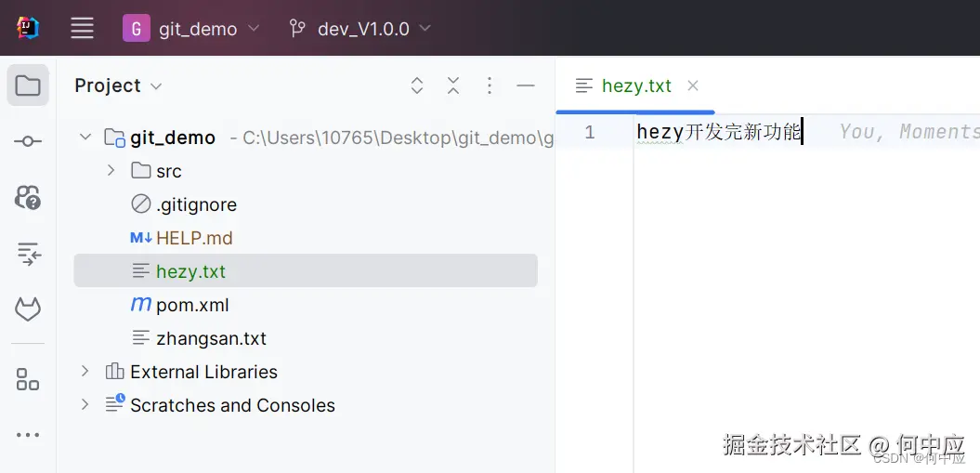Open the dev_V1.0.0 branch dropdown
Viewport: 980px width, 473px height.
point(360,28)
